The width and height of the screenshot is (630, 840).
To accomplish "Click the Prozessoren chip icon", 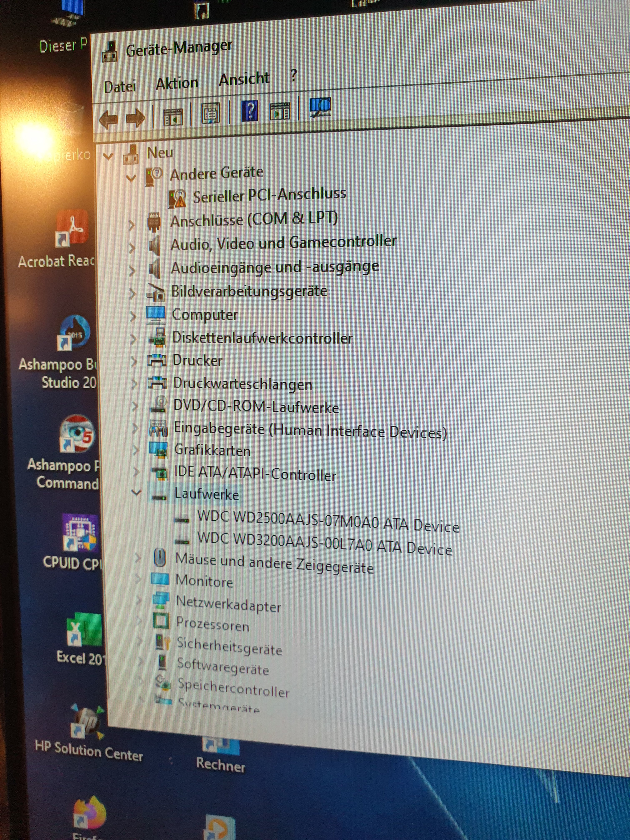I will tap(161, 621).
